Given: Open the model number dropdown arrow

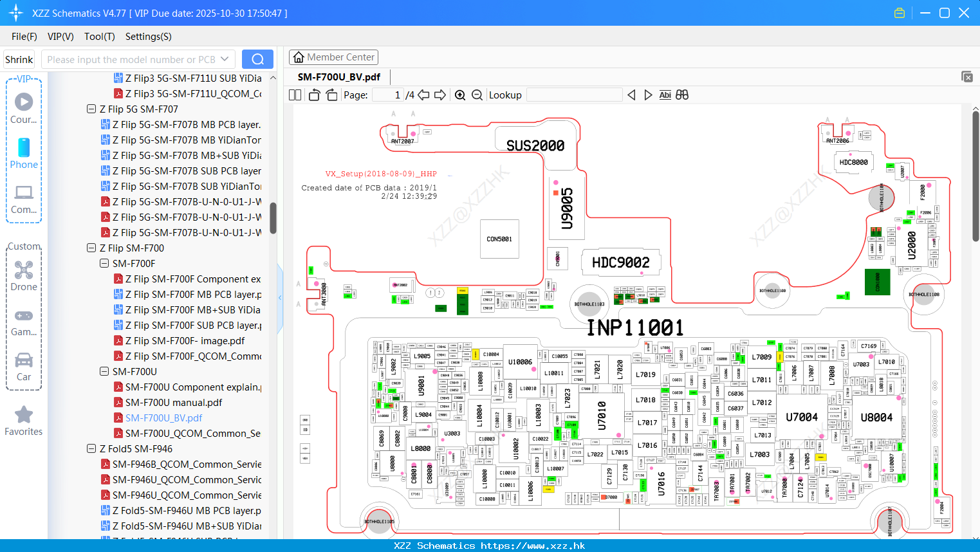Looking at the screenshot, I should 225,59.
